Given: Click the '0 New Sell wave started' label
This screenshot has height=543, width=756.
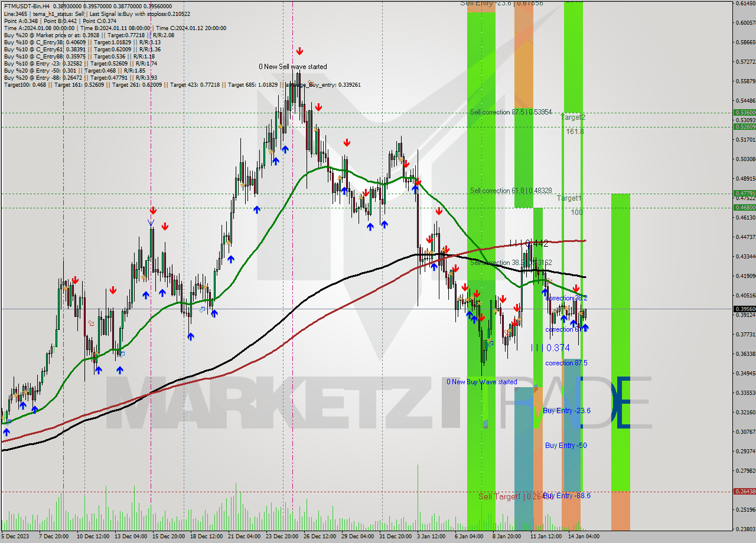Looking at the screenshot, I should point(292,67).
